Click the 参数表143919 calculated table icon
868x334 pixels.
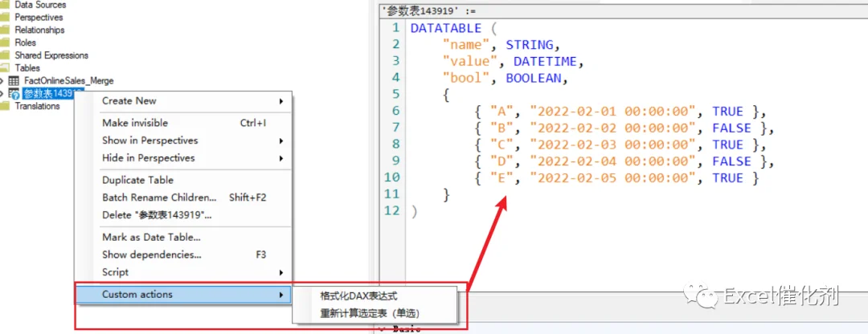[14, 93]
